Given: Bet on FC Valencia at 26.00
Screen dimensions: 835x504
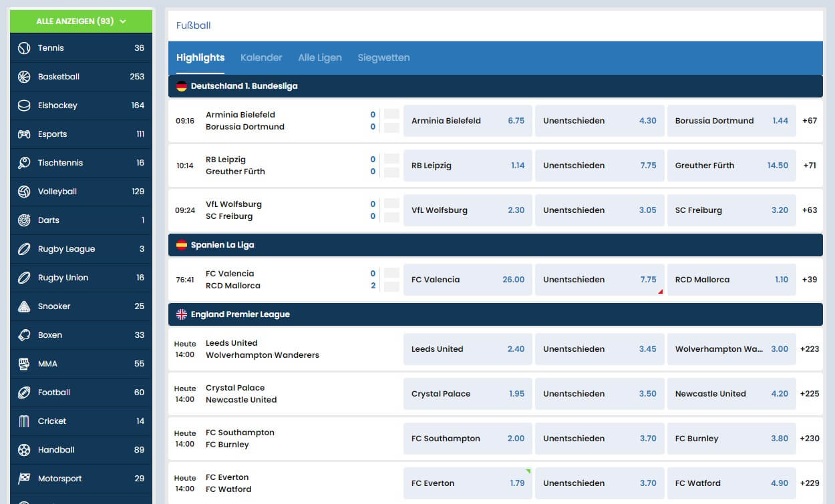Looking at the screenshot, I should click(468, 280).
